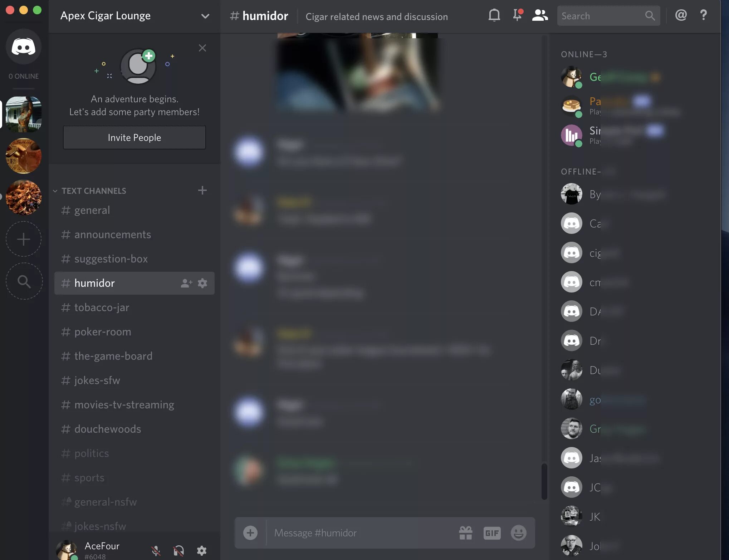This screenshot has width=729, height=560.
Task: Open the emoji picker
Action: [518, 533]
